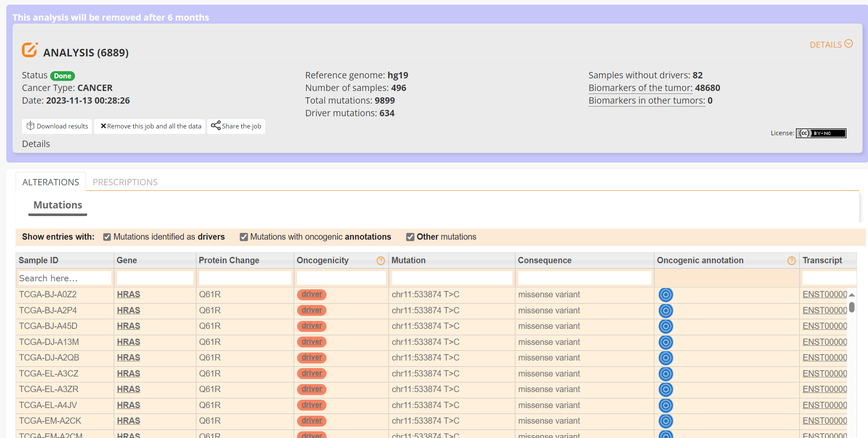Expand the DETAILS chevron icon
Screen dimensions: 868x438
849,44
